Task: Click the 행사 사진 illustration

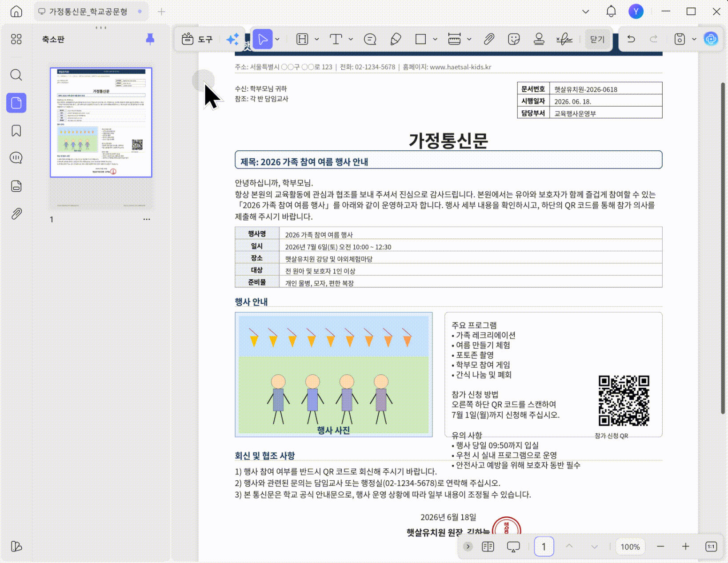Action: (334, 374)
